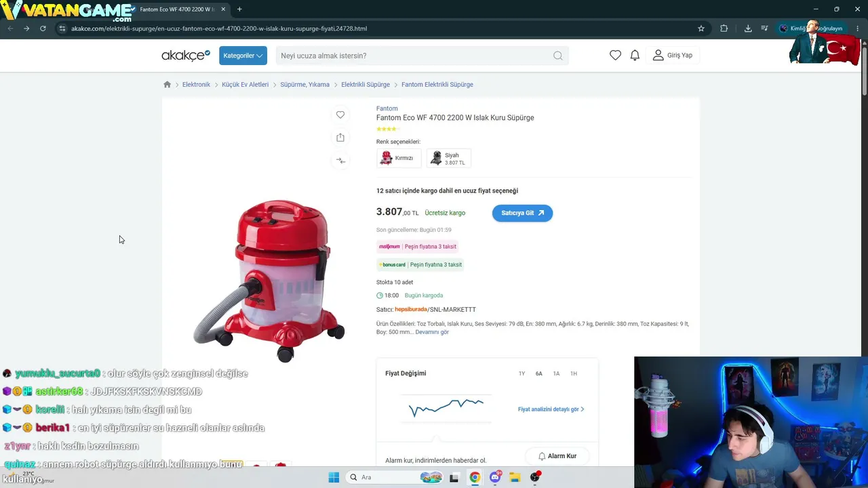Open the notifications bell in header
The width and height of the screenshot is (868, 488).
click(635, 56)
